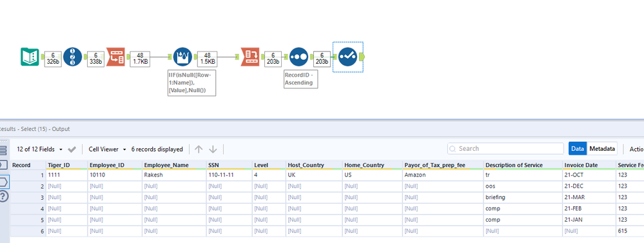Screen dimensions: 644x243
Task: Select the Sort tool on canvas
Action: (298, 57)
